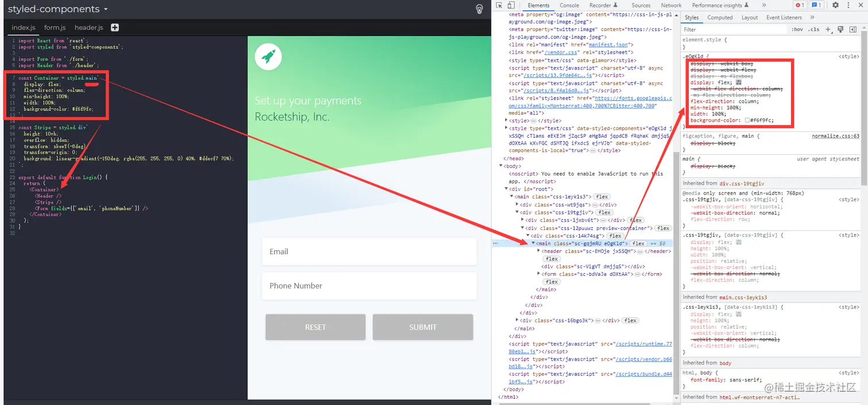
Task: Open the Network panel tab
Action: click(x=671, y=5)
